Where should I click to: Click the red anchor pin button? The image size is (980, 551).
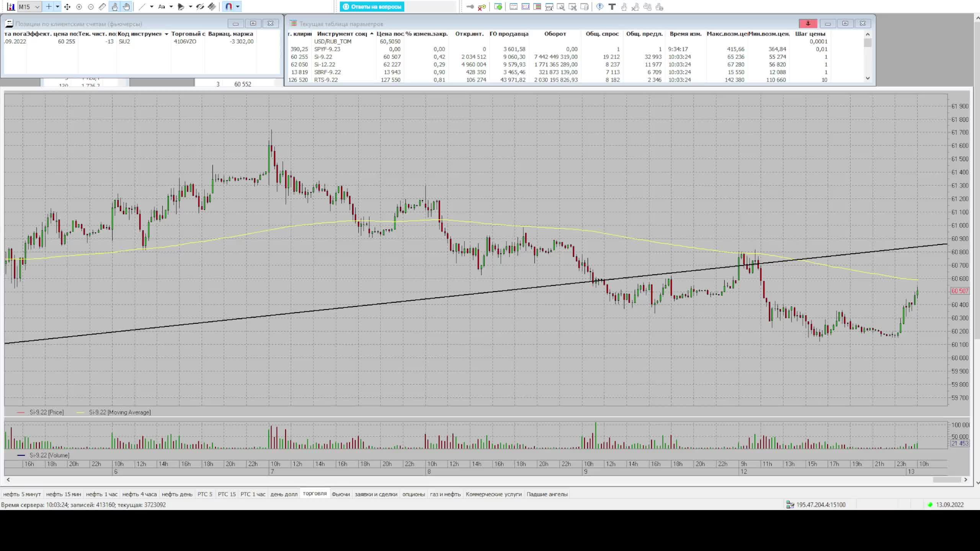coord(808,23)
